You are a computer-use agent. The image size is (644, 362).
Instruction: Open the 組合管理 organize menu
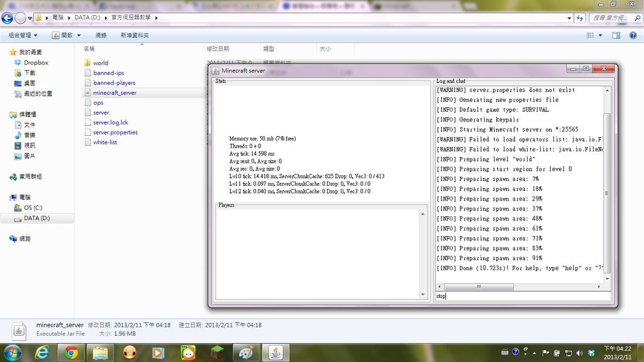(23, 35)
